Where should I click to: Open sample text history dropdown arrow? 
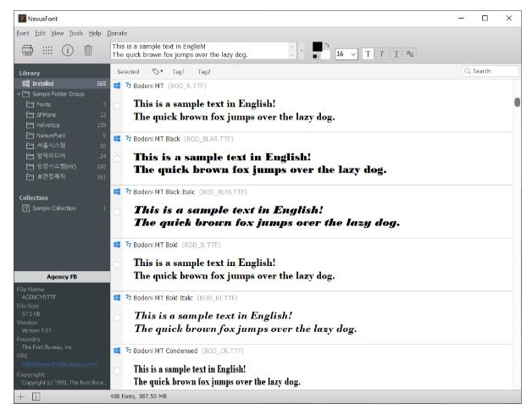pos(302,51)
